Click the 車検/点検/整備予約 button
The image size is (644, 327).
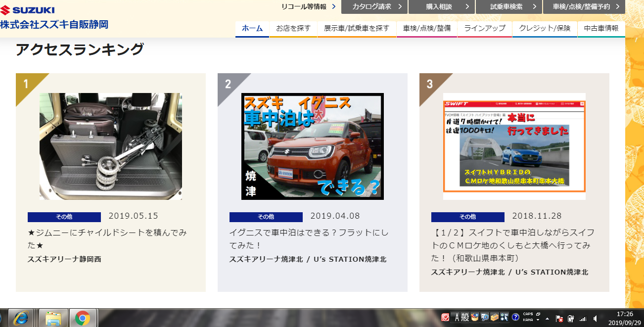pos(584,6)
